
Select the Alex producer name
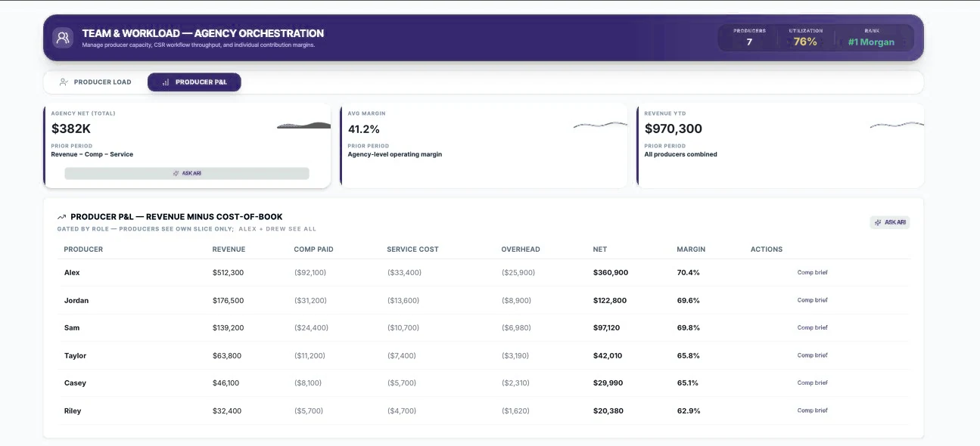coord(72,272)
